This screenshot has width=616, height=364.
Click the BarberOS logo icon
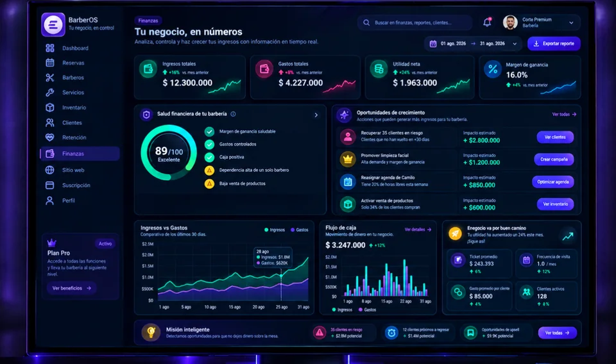tap(53, 25)
